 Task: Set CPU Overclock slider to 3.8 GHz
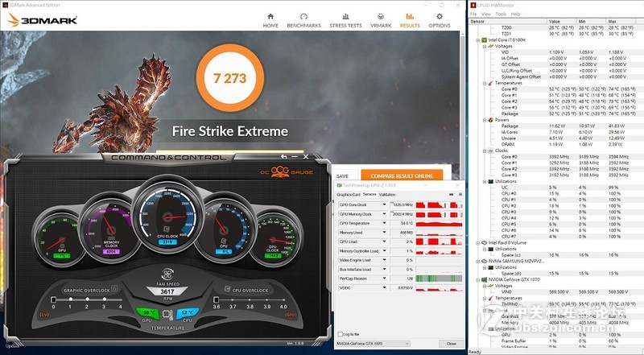[x=250, y=299]
